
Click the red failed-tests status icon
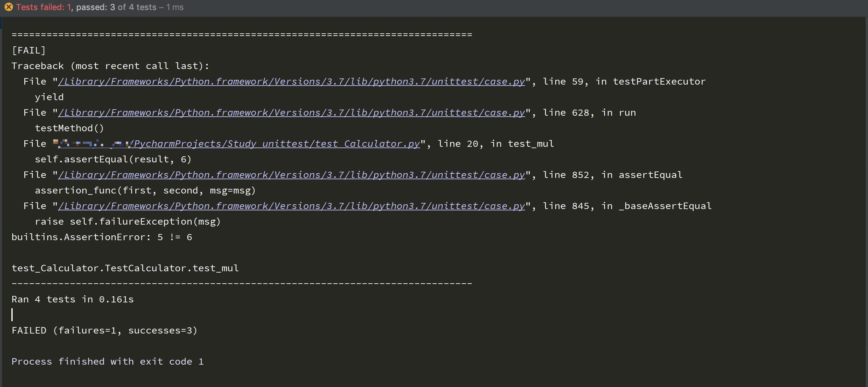point(9,7)
